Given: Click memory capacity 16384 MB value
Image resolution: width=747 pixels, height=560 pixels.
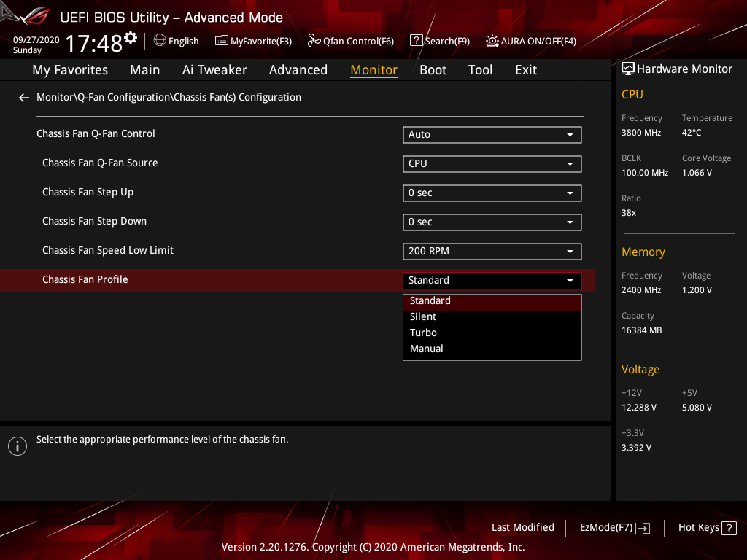Looking at the screenshot, I should (641, 330).
